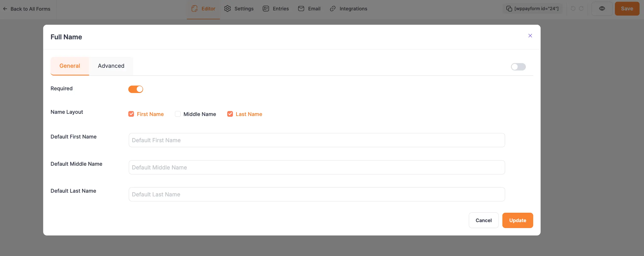
Task: Disable the Required toggle
Action: coord(136,89)
